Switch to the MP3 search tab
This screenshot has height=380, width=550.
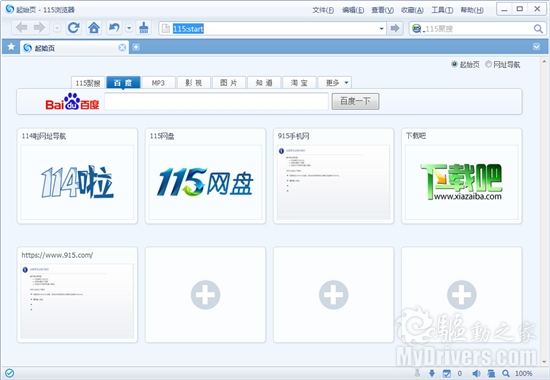click(x=158, y=83)
